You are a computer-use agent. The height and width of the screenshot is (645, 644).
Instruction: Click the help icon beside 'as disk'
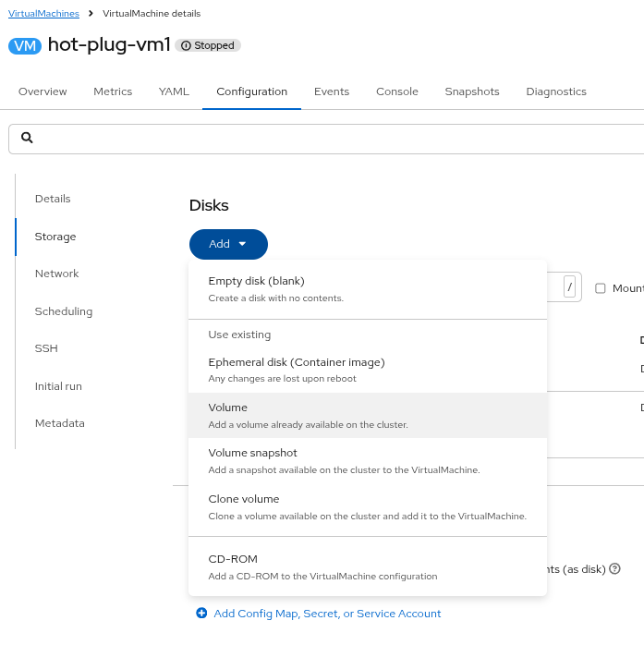pyautogui.click(x=614, y=569)
